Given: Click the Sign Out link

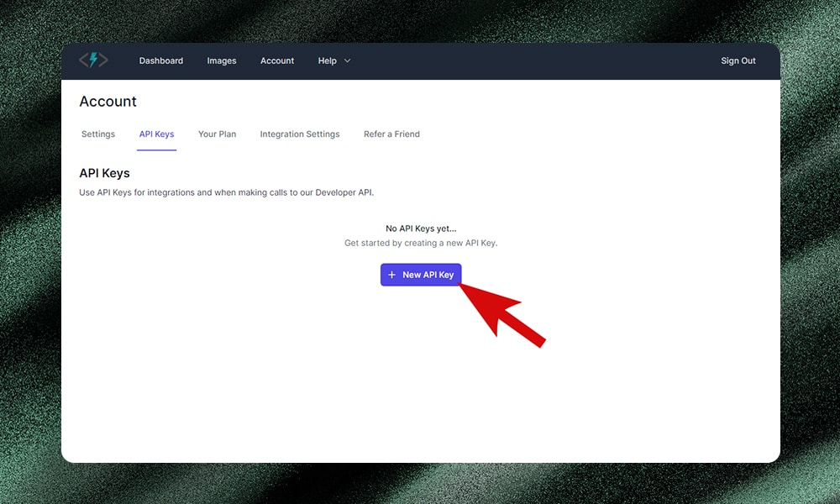Looking at the screenshot, I should click(738, 60).
